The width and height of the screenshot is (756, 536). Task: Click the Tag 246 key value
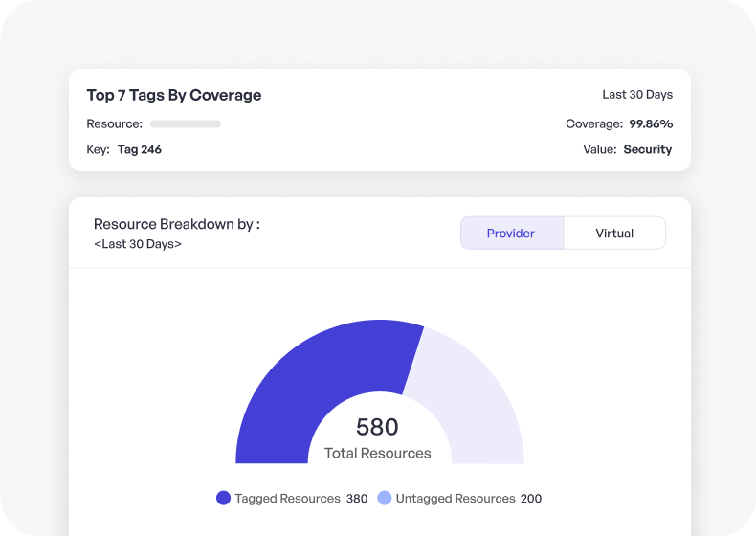coord(140,149)
